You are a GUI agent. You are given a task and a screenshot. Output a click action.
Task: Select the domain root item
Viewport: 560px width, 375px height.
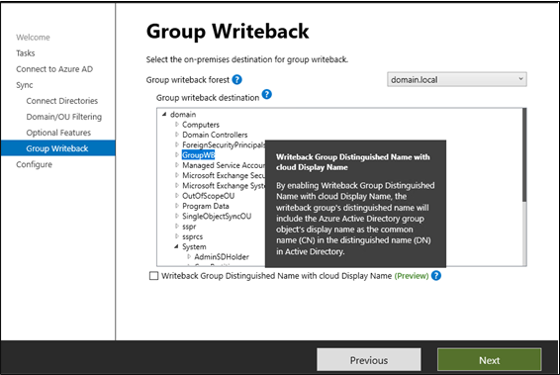183,114
